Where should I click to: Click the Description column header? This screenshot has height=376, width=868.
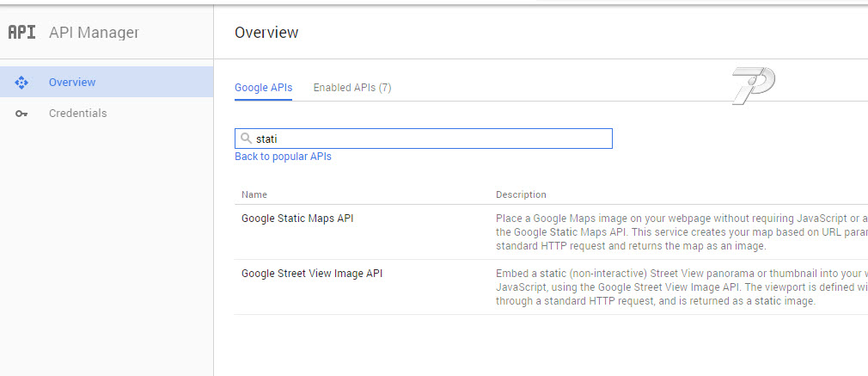[x=521, y=194]
